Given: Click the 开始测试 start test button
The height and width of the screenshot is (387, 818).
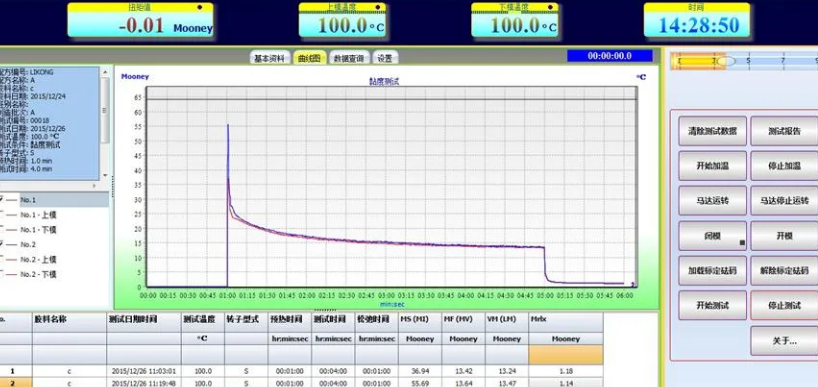Looking at the screenshot, I should point(712,305).
